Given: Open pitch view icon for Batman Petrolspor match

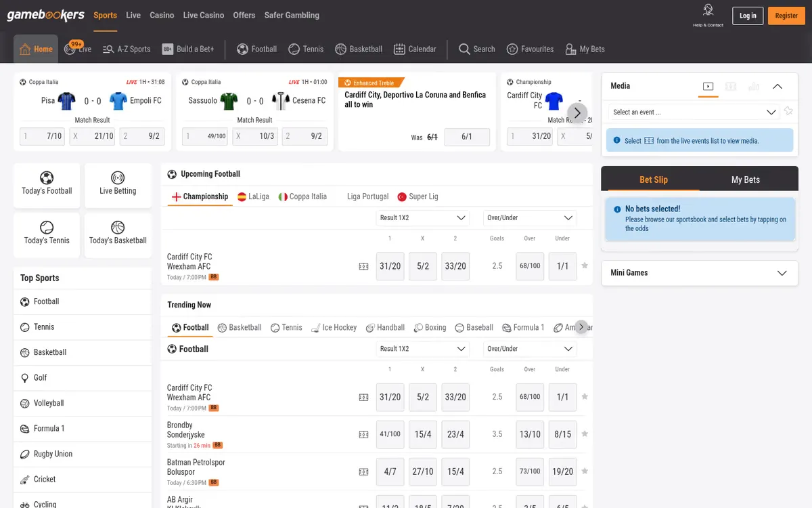Looking at the screenshot, I should pyautogui.click(x=363, y=471).
